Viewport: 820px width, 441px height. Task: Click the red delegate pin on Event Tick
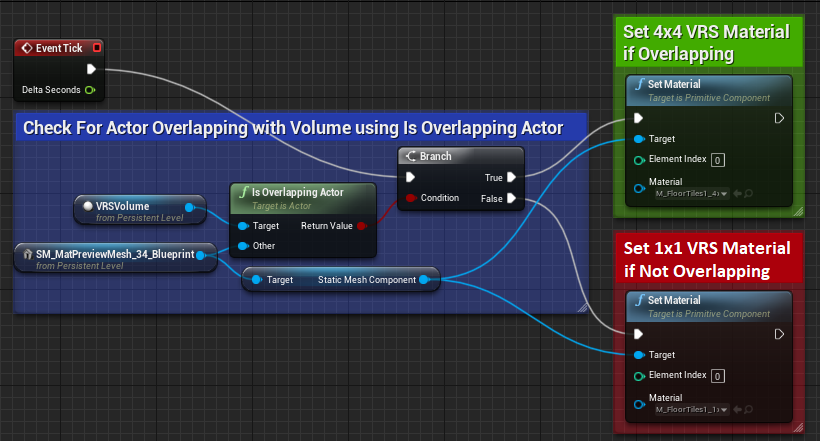[x=96, y=47]
